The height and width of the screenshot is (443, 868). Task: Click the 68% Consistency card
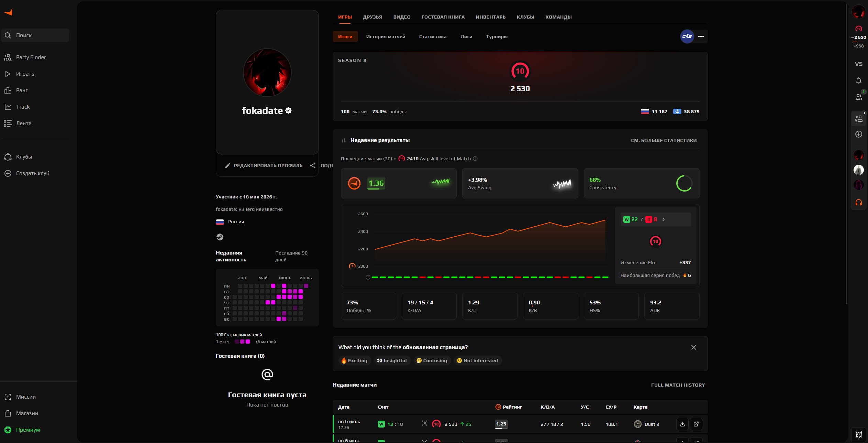[641, 183]
